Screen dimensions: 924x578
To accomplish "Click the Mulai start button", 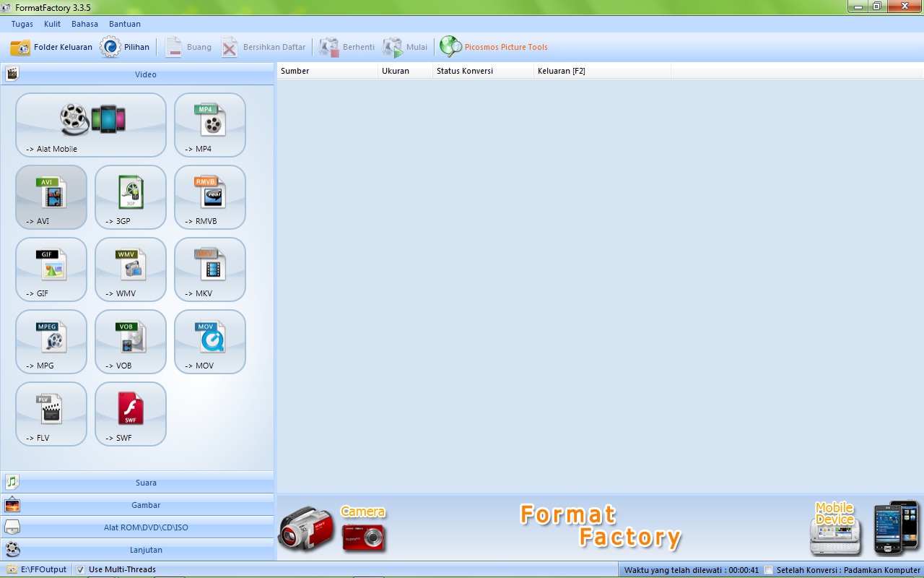I will pyautogui.click(x=404, y=48).
